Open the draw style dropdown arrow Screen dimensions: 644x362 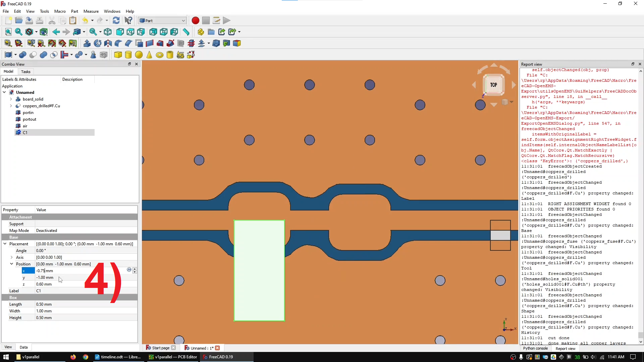pyautogui.click(x=36, y=32)
